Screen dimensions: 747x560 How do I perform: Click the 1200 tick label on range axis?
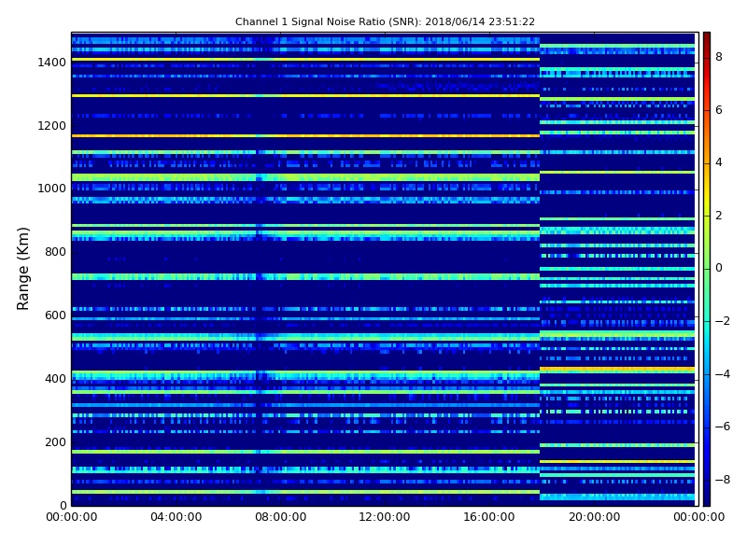pos(52,126)
